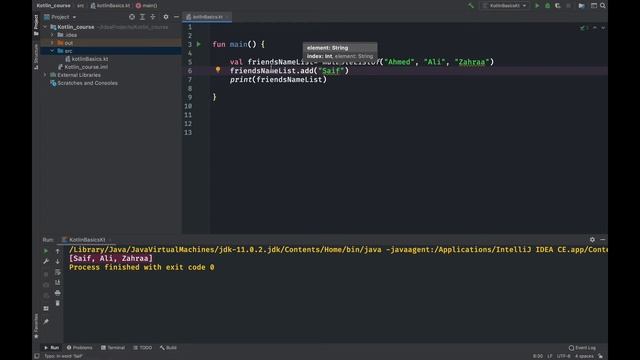Open the TODO tool window
This screenshot has width=640, height=360.
[x=142, y=348]
